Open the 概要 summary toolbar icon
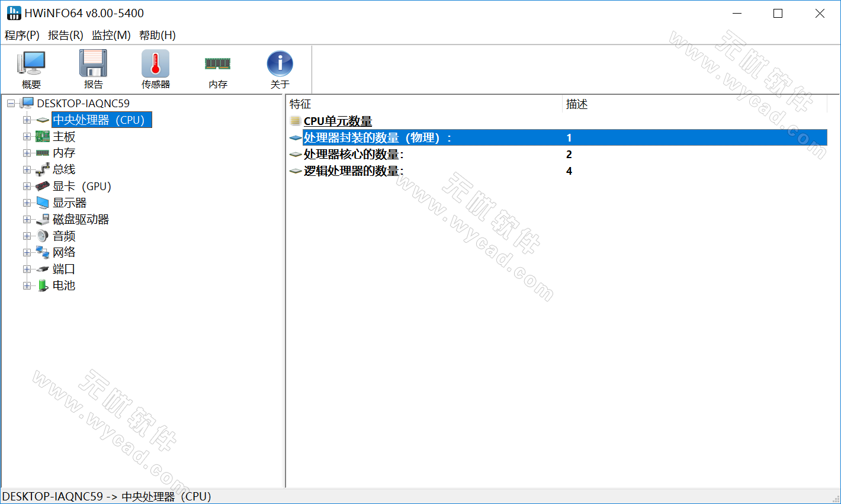 point(31,68)
